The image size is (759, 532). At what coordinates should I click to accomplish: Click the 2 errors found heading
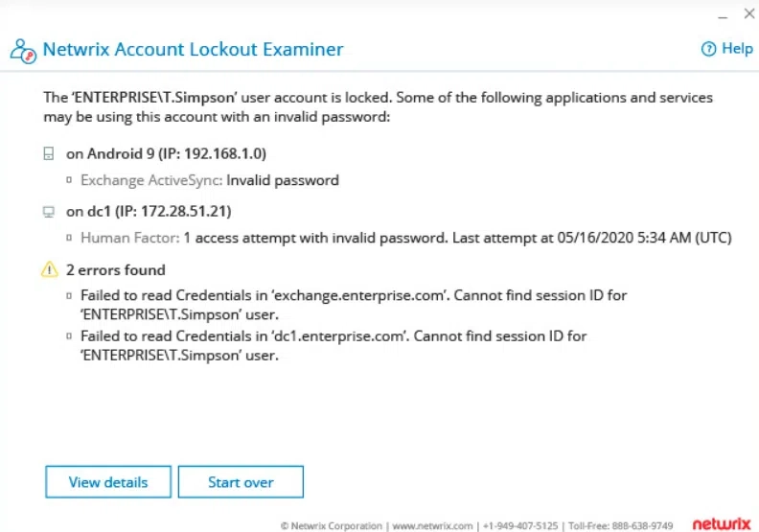116,269
